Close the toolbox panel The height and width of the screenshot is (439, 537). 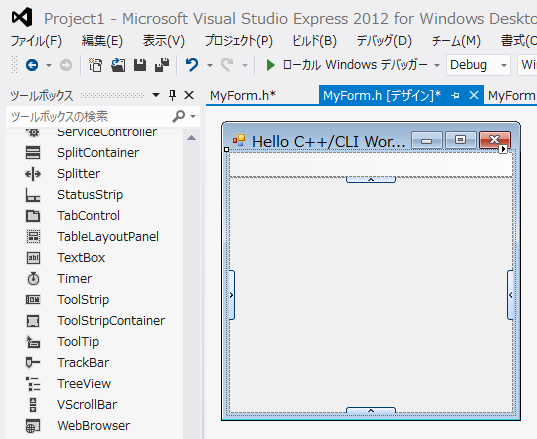tap(189, 95)
